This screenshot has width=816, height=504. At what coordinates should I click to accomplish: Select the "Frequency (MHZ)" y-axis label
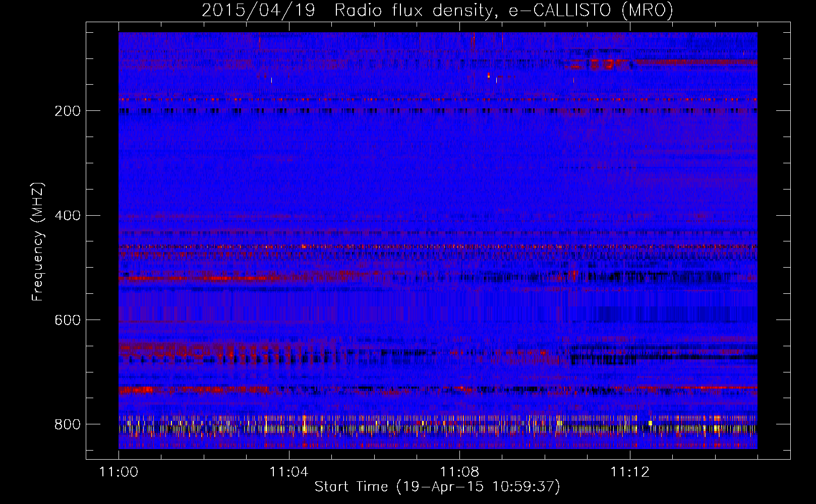coord(38,241)
